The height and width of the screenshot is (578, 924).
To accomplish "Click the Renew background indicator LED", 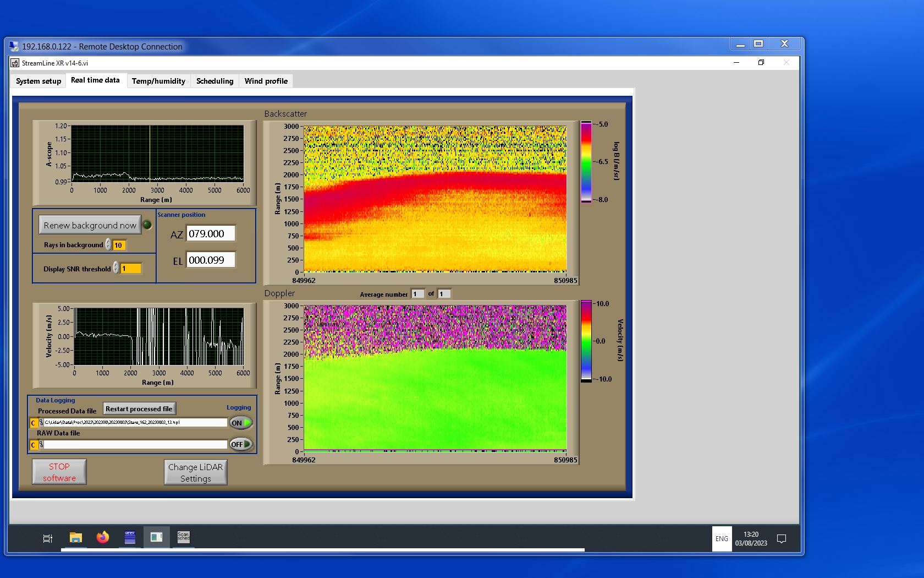I will point(147,225).
